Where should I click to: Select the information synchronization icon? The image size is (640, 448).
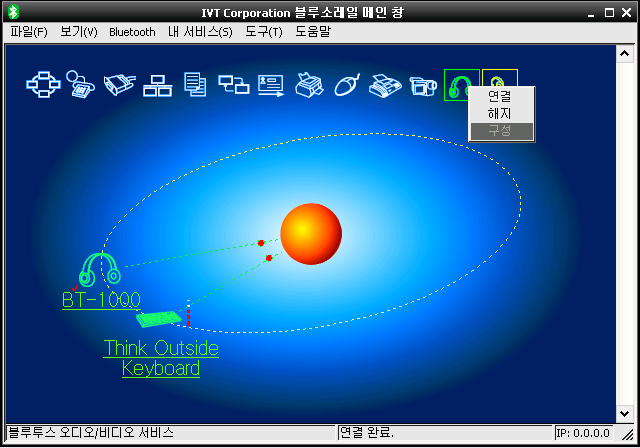click(x=233, y=85)
